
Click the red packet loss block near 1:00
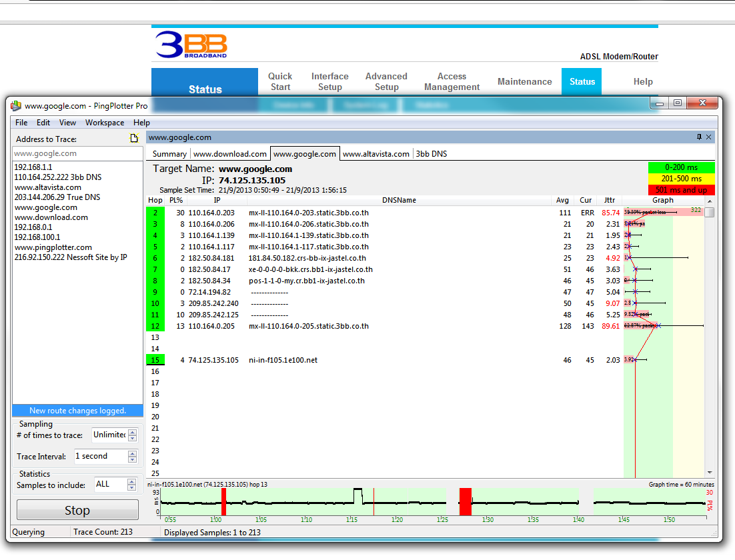point(223,502)
